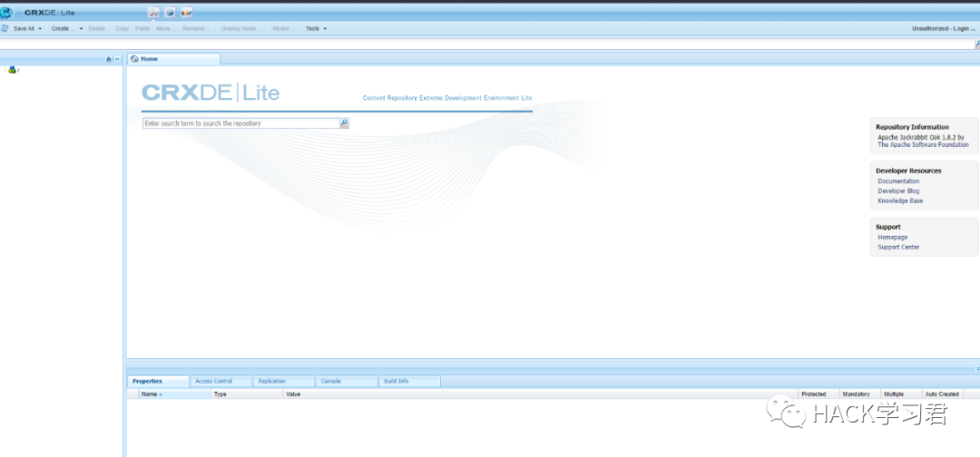Viewport: 980px width, 457px height.
Task: Click the Protected column header
Action: [x=818, y=394]
